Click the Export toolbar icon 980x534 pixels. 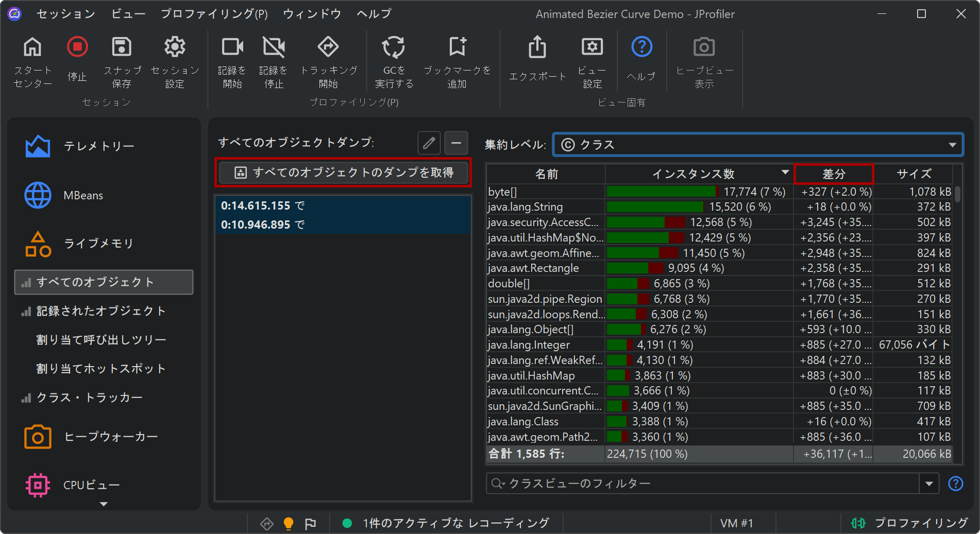[537, 47]
